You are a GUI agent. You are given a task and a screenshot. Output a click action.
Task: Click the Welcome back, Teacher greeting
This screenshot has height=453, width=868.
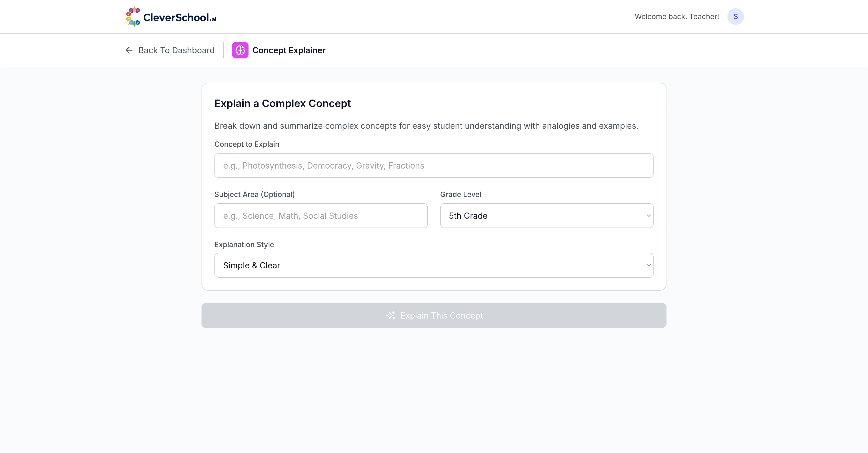(x=676, y=16)
